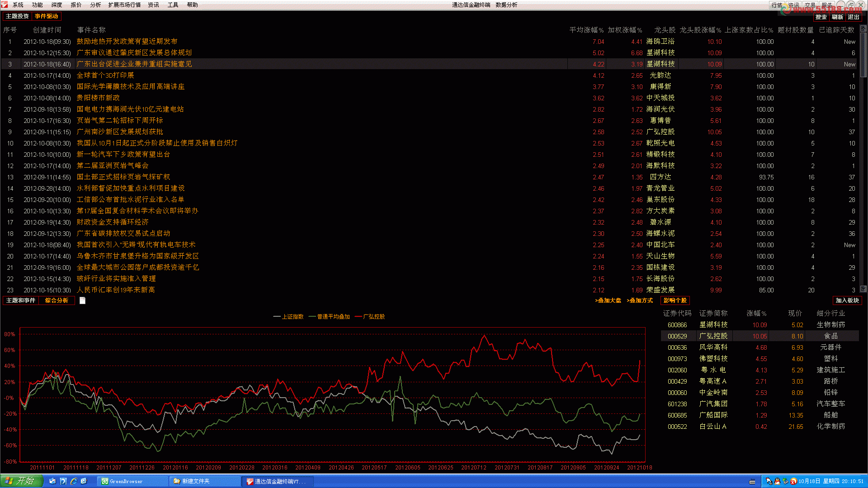Sort stock list by 涨幅% header
868x488 pixels.
click(x=756, y=313)
